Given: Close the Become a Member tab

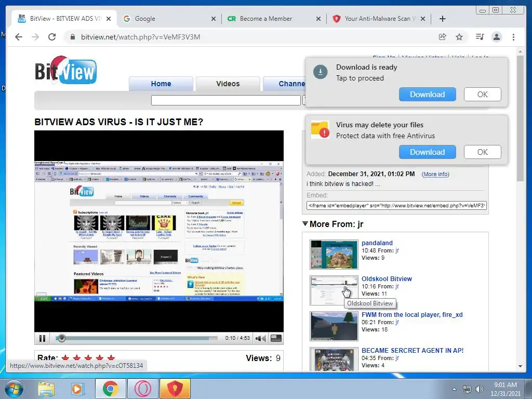Looking at the screenshot, I should 318,19.
